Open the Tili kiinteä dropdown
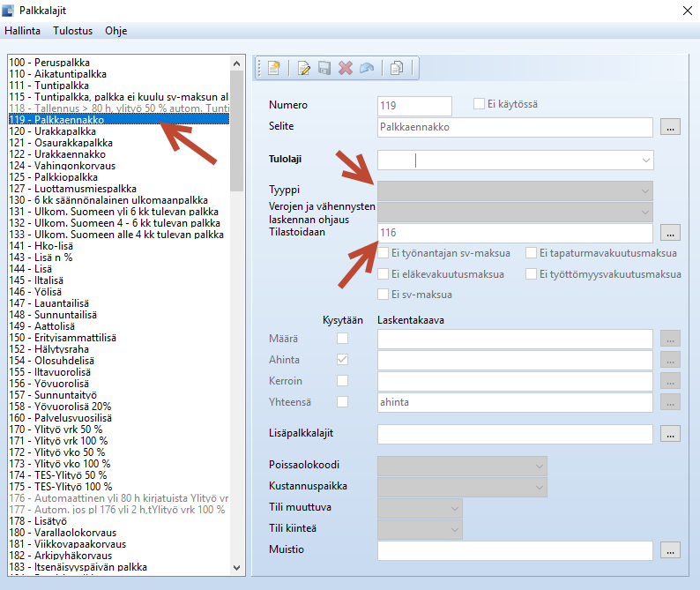 pos(454,530)
